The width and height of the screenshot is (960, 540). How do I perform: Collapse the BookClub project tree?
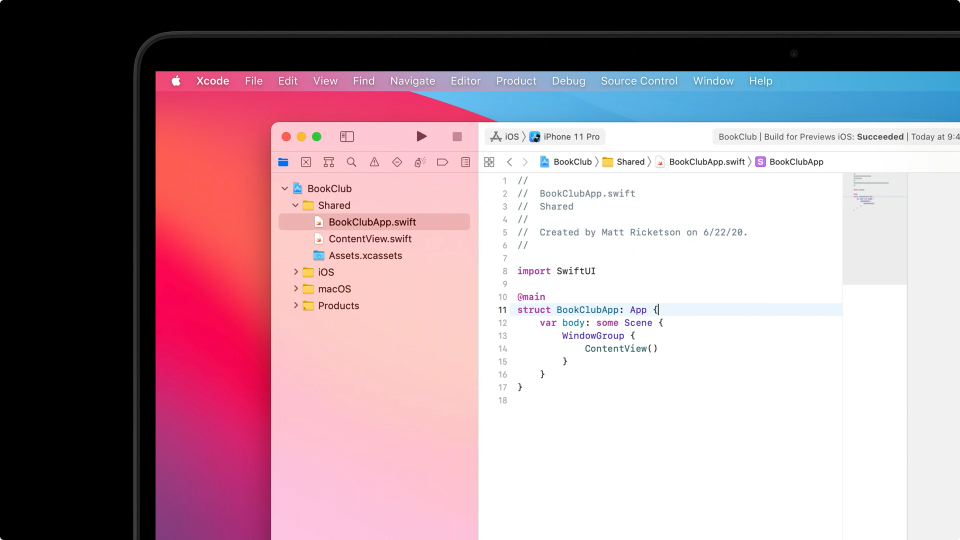click(x=285, y=189)
